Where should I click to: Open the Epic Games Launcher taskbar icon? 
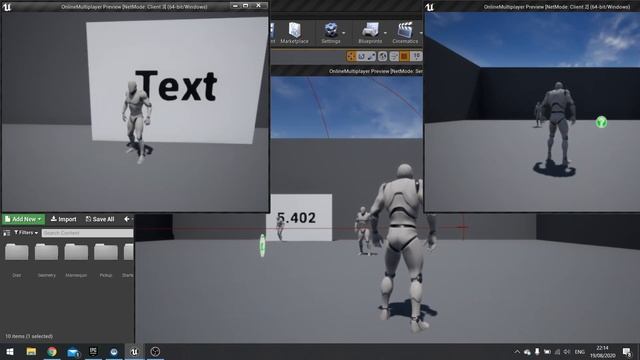coord(93,351)
